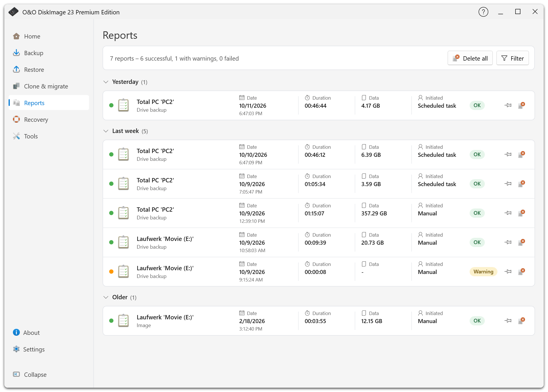Click the '10:58:03 AM' timestamp
Viewport: 548px width, 392px height.
[252, 250]
